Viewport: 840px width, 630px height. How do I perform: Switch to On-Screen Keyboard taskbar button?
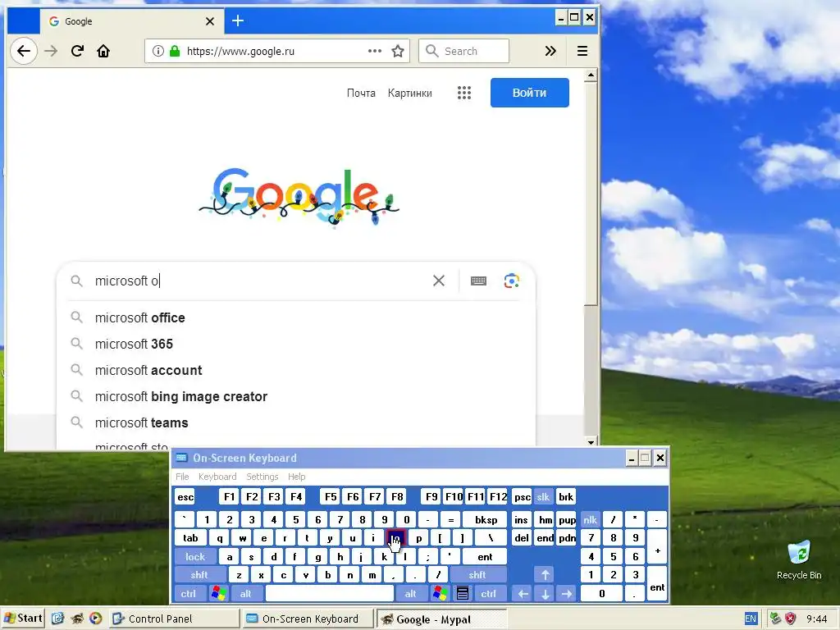click(307, 619)
